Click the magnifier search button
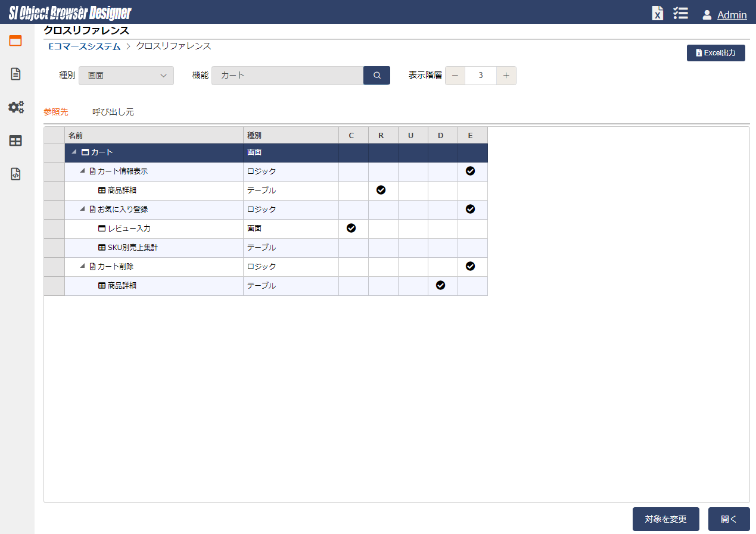The image size is (756, 534). pos(377,76)
